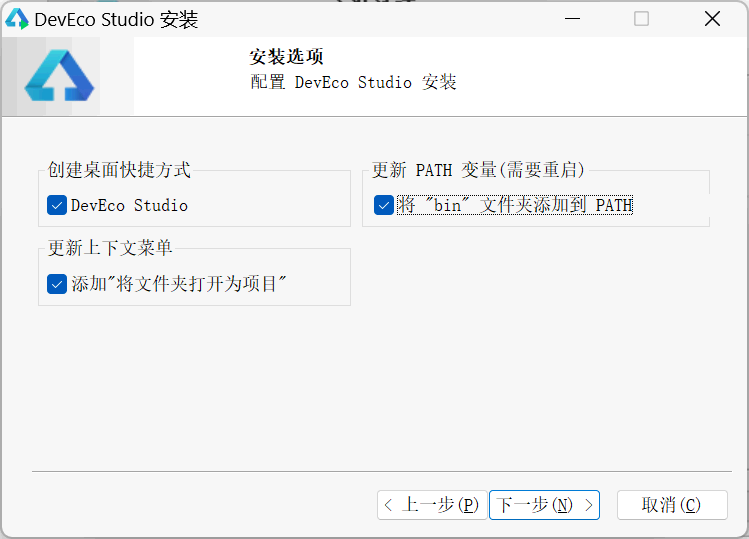Click the 更新 PATH 变量(需要重启) group heading
Viewport: 749px width, 539px height.
click(x=478, y=170)
